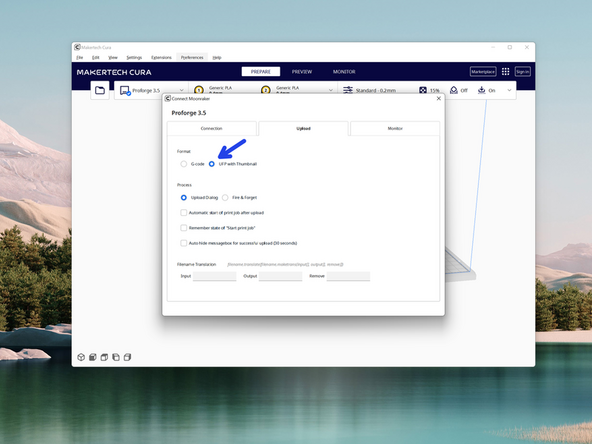Switch to the Monitor tab in dialog
The image size is (592, 444).
[395, 128]
